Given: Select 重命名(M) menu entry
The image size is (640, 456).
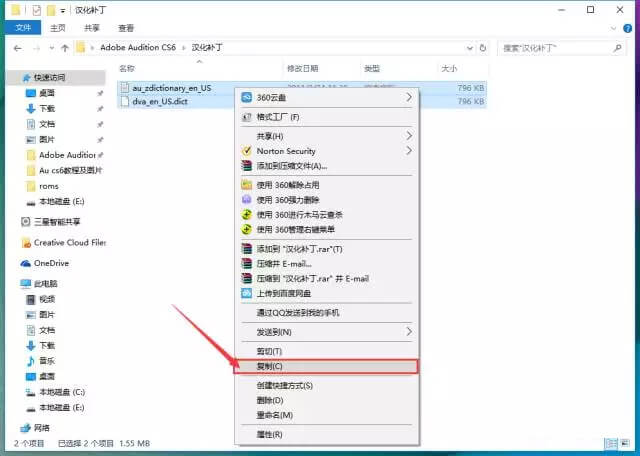Looking at the screenshot, I should [327, 415].
